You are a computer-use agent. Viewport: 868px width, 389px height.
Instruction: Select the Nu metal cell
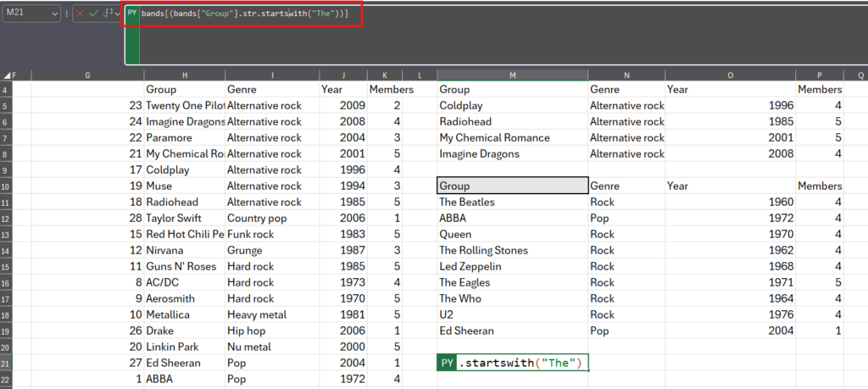click(x=272, y=347)
